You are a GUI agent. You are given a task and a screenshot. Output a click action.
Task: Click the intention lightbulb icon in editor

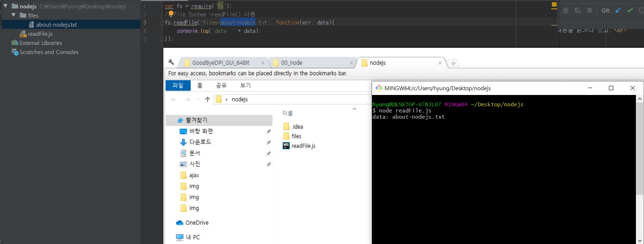tap(171, 14)
